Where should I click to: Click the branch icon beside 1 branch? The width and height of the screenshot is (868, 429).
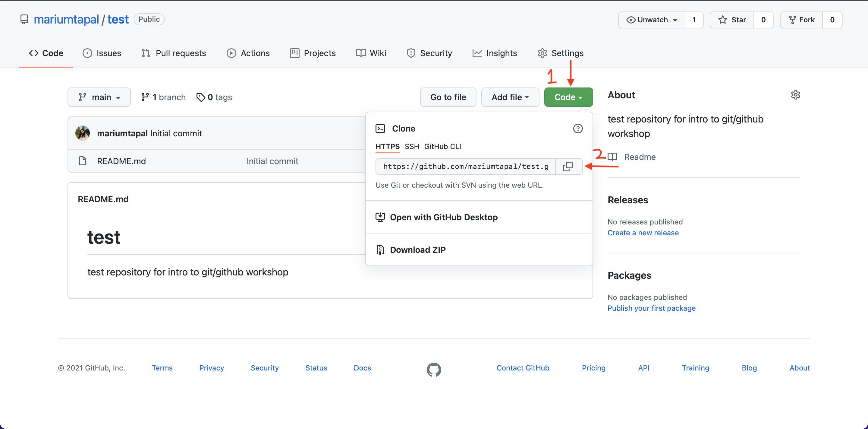click(145, 97)
